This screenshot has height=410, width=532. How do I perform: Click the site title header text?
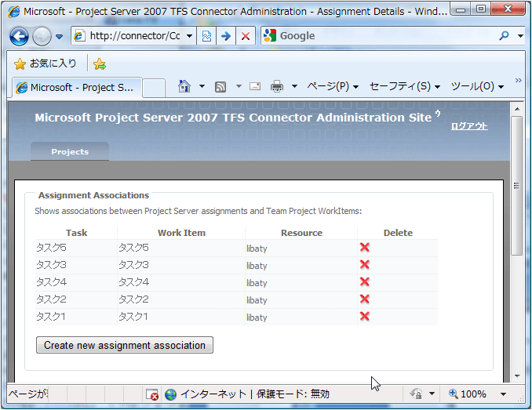click(x=233, y=118)
